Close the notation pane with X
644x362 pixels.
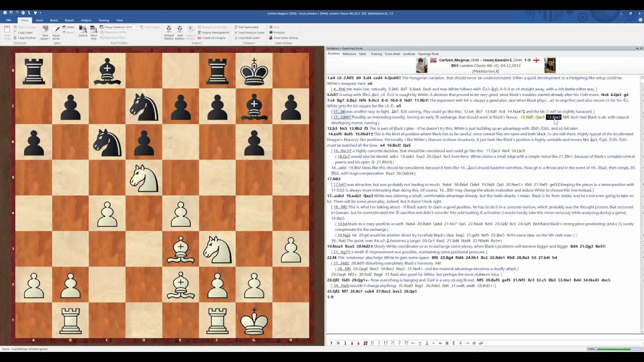[641, 48]
